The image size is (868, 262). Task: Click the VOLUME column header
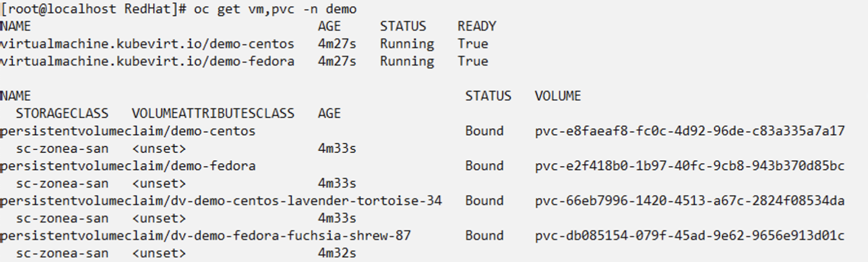(x=558, y=96)
